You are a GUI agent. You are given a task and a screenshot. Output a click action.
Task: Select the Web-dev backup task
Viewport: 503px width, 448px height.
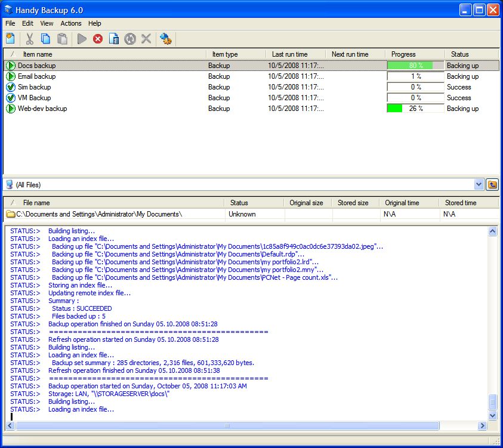42,109
